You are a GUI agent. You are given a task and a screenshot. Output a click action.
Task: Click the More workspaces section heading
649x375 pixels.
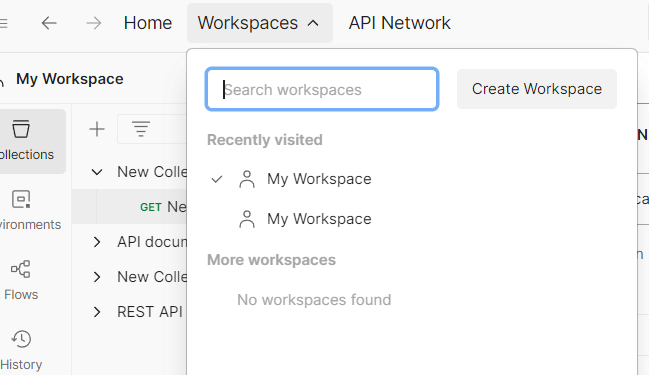(272, 260)
